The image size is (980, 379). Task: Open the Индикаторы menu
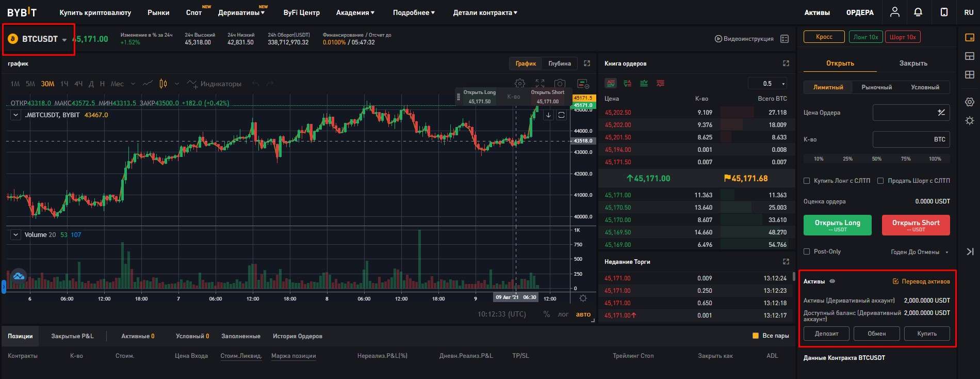[214, 84]
